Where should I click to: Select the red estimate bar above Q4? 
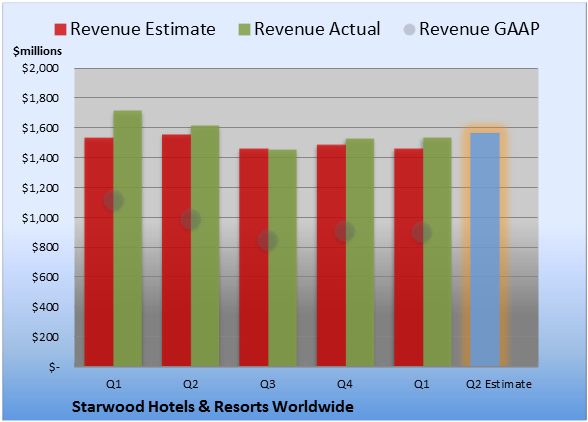pyautogui.click(x=331, y=255)
